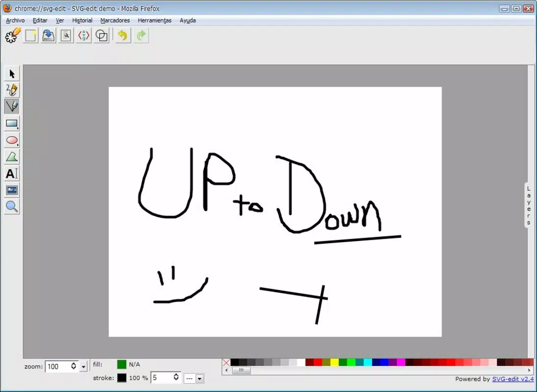This screenshot has width=537, height=392.
Task: Click the New Image blank page icon
Action: pyautogui.click(x=30, y=36)
